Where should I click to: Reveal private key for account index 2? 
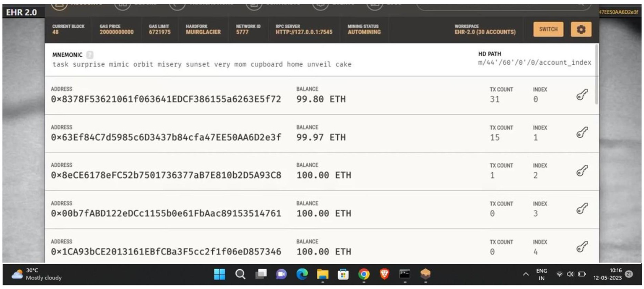(582, 171)
